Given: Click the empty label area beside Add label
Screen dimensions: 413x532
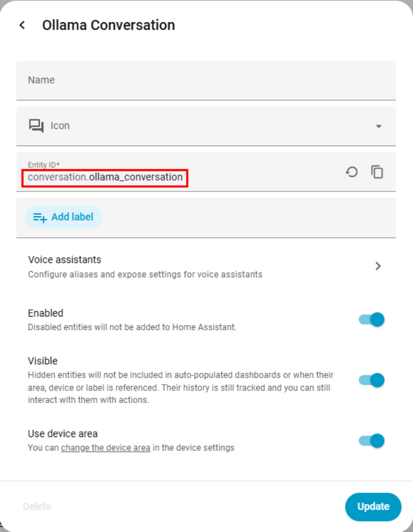Looking at the screenshot, I should (245, 217).
